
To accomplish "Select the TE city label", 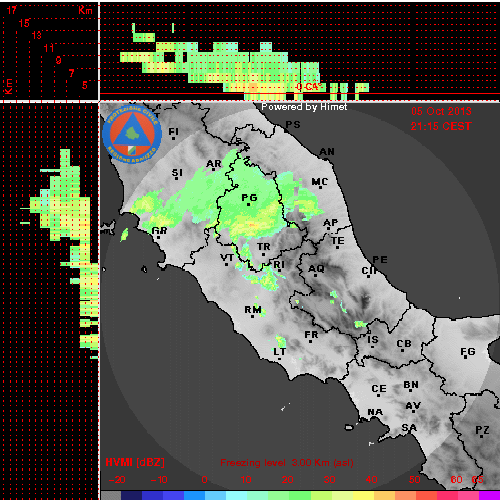I will (x=337, y=240).
